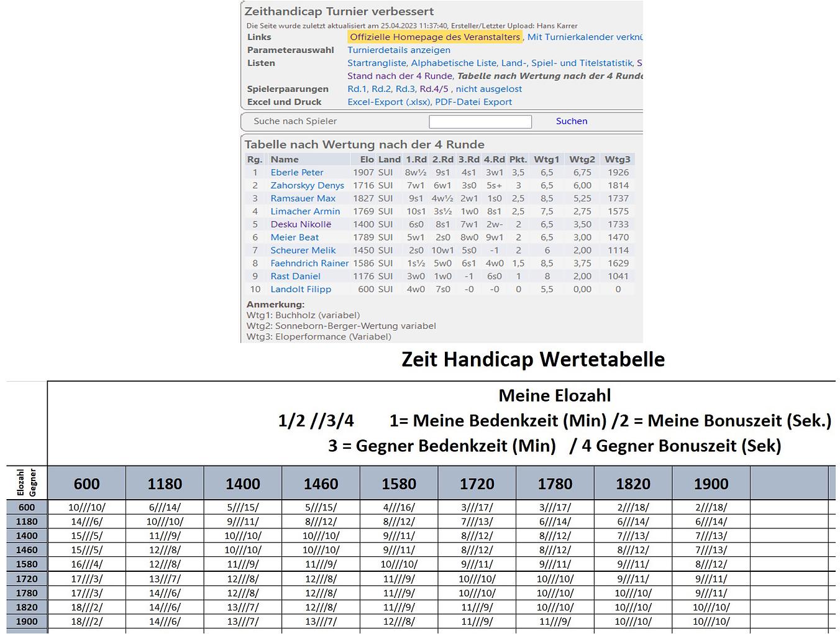
Task: Show Stand nach der 4 Runde
Action: click(399, 76)
